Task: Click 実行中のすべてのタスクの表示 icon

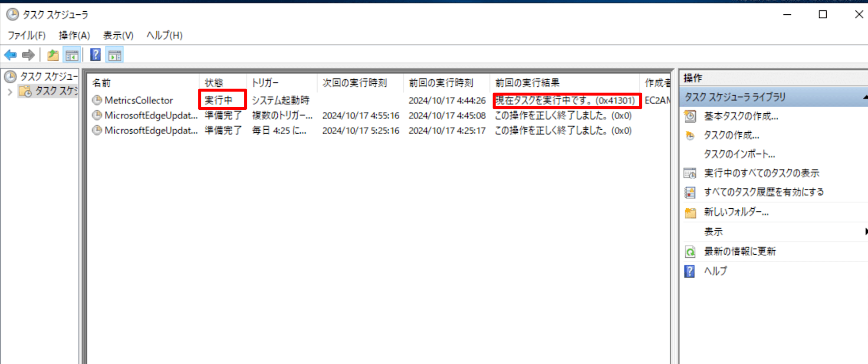Action: 690,173
